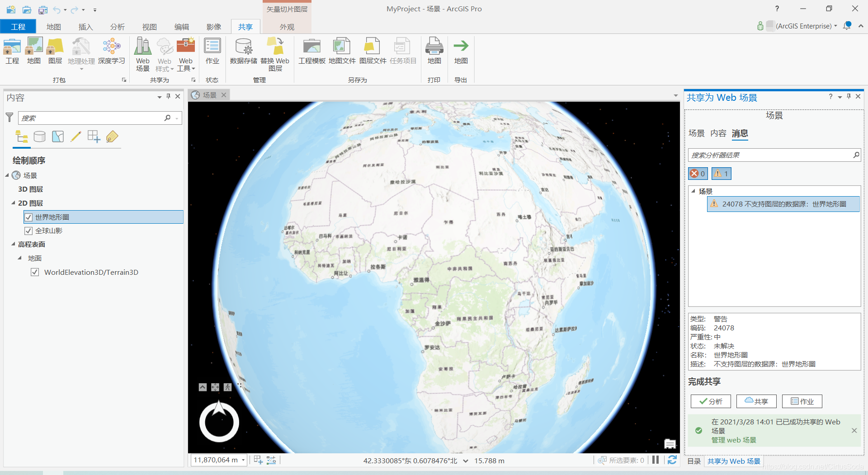Click the filter funnel icon in 内容 pane

tap(9, 118)
